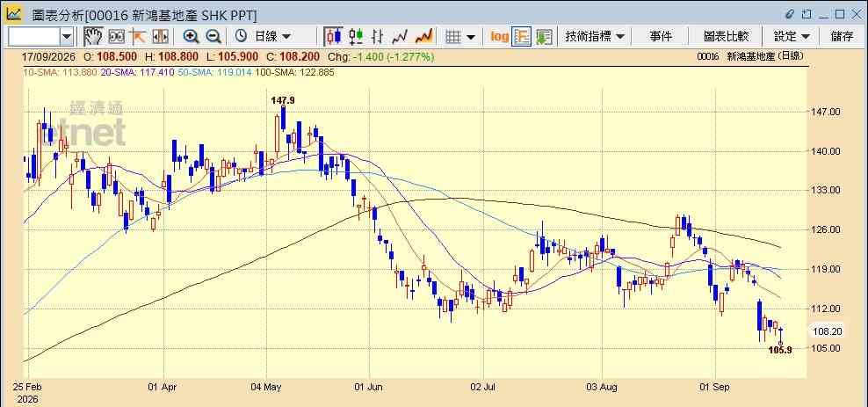Select the hand pan tool
Screen dimensions: 868x407
(x=93, y=37)
